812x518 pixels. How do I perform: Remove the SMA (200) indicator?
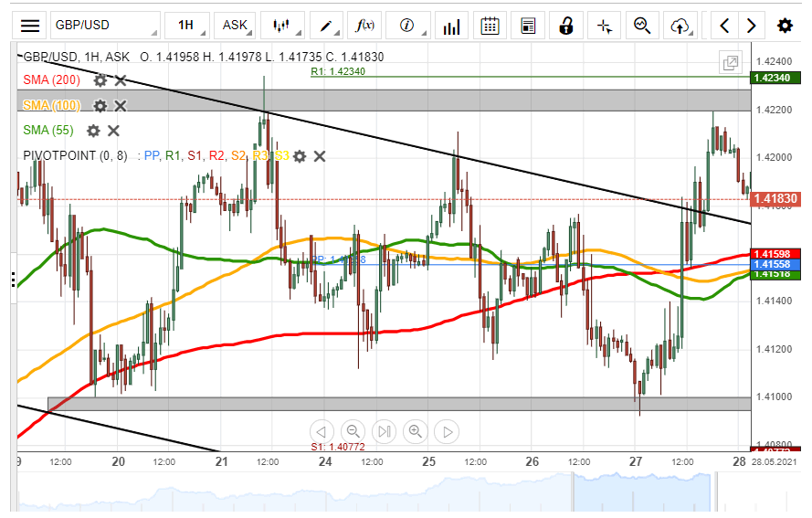[121, 80]
